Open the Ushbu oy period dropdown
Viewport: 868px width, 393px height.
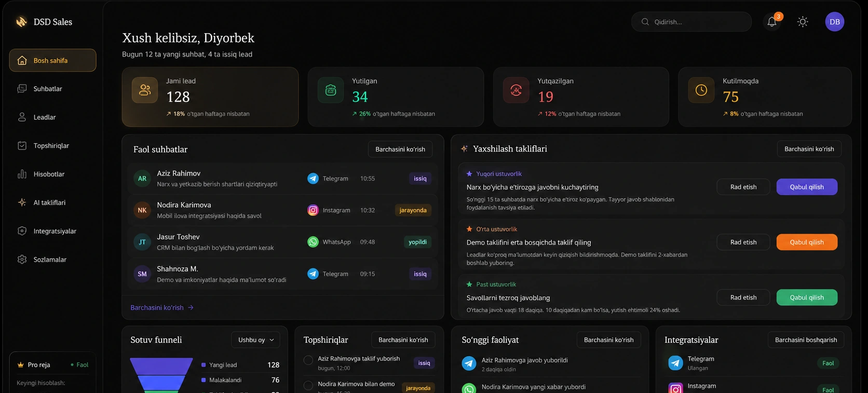[x=256, y=340]
